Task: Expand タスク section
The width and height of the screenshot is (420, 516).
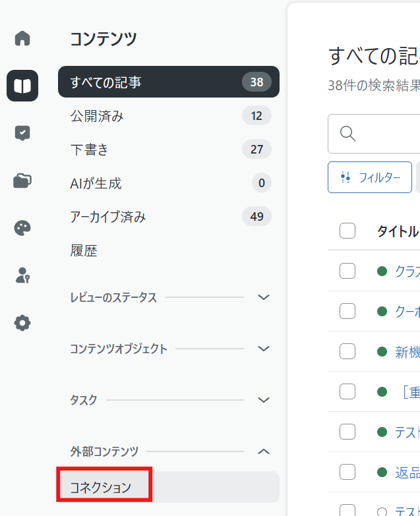Action: click(264, 400)
